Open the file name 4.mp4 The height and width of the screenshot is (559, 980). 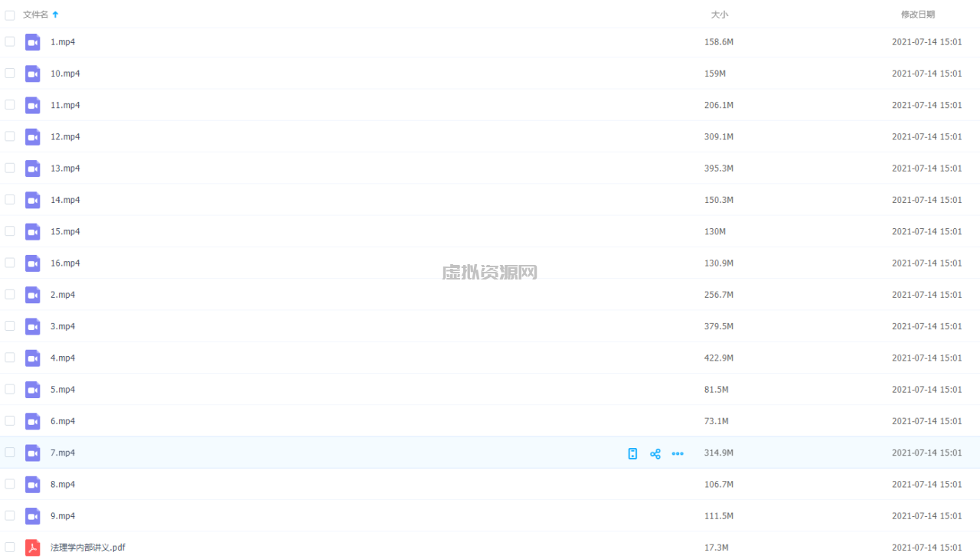[x=63, y=358]
